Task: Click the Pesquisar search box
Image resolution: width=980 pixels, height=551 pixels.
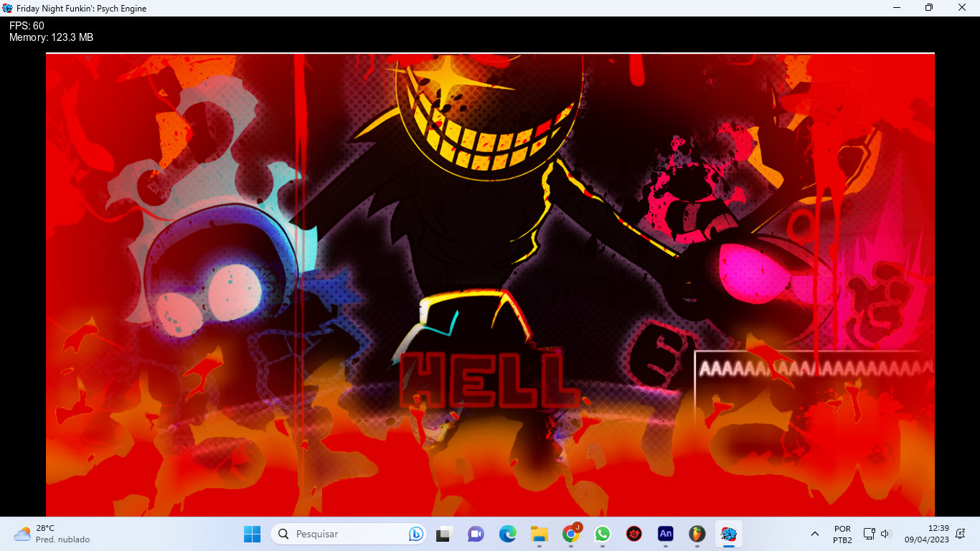Action: (x=349, y=534)
